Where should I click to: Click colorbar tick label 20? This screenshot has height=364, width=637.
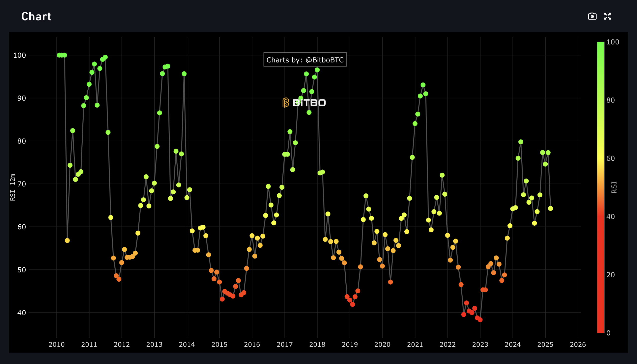pyautogui.click(x=611, y=275)
